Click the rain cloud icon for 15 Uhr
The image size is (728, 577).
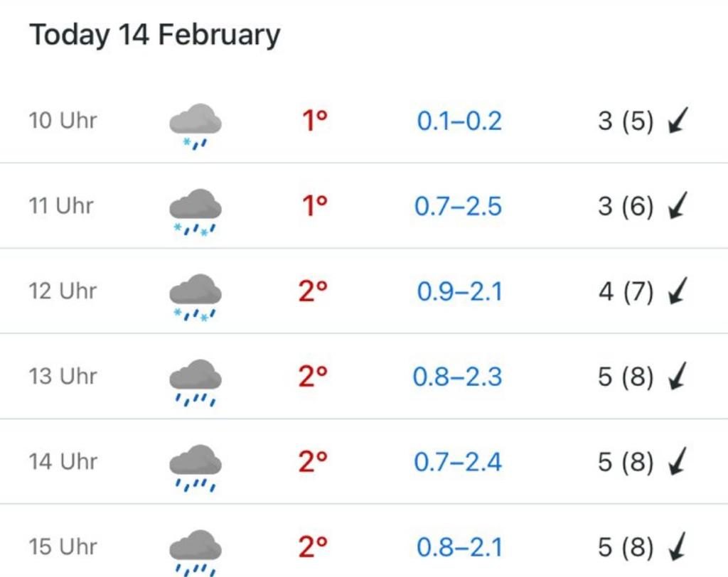tap(196, 553)
